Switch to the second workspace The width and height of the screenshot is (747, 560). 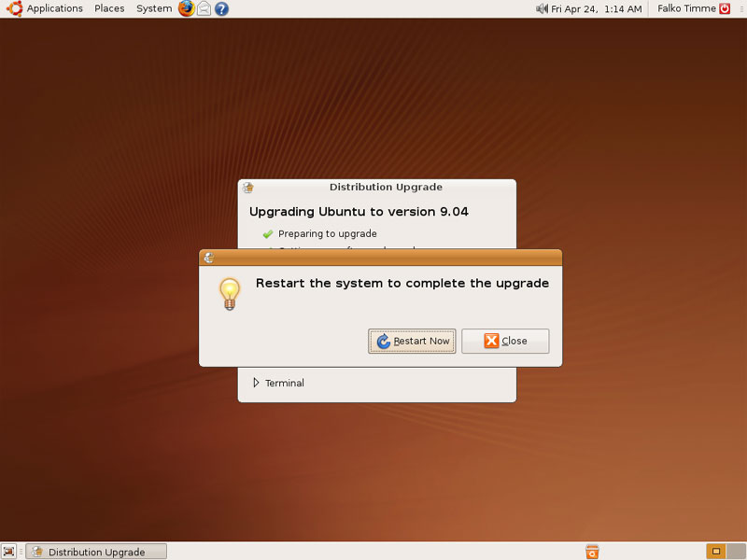coord(736,552)
